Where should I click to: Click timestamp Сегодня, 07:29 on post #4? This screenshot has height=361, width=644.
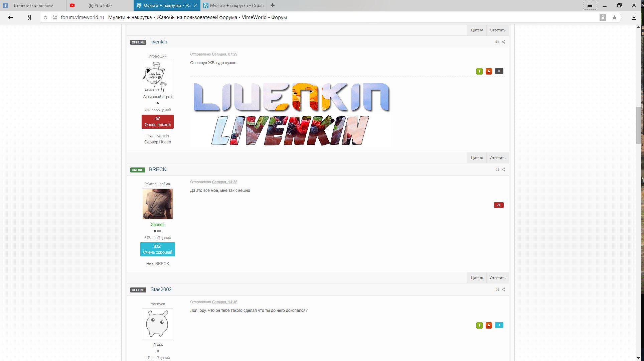pyautogui.click(x=224, y=54)
